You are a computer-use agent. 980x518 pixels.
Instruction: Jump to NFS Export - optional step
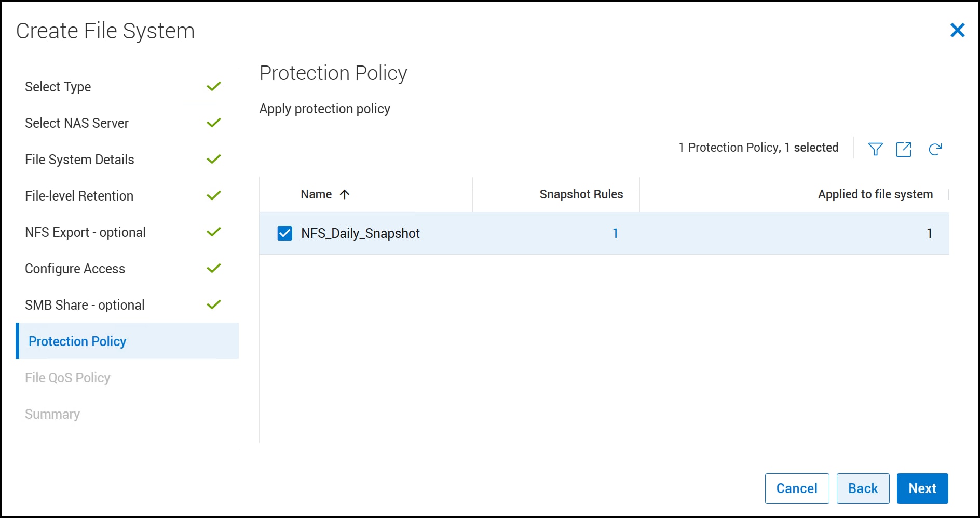click(x=85, y=232)
